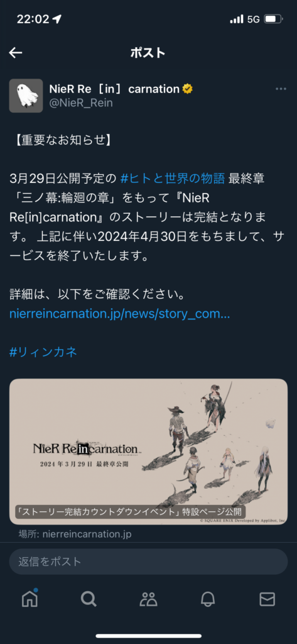Open the Notifications bell tab
Image resolution: width=297 pixels, height=644 pixels.
pos(208,599)
